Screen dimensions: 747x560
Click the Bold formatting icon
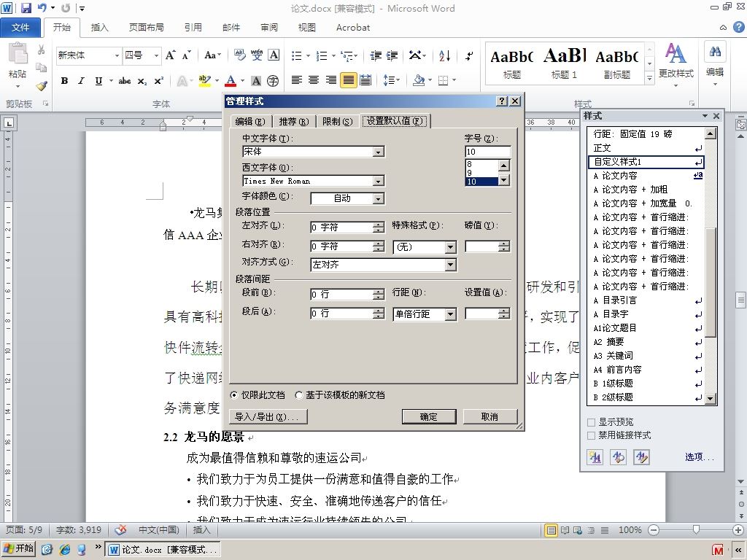(64, 81)
